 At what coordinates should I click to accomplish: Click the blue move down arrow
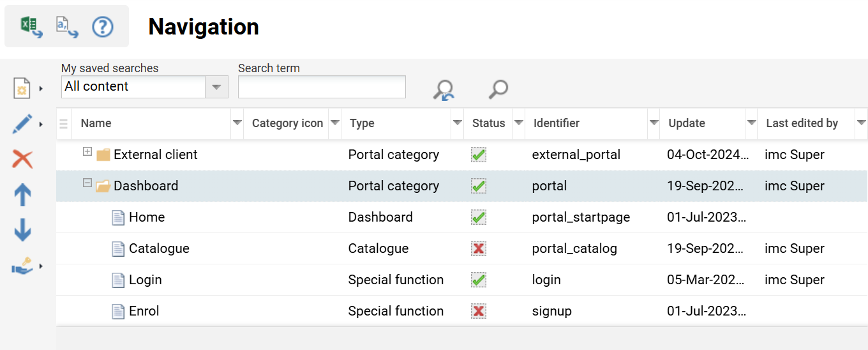tap(22, 230)
